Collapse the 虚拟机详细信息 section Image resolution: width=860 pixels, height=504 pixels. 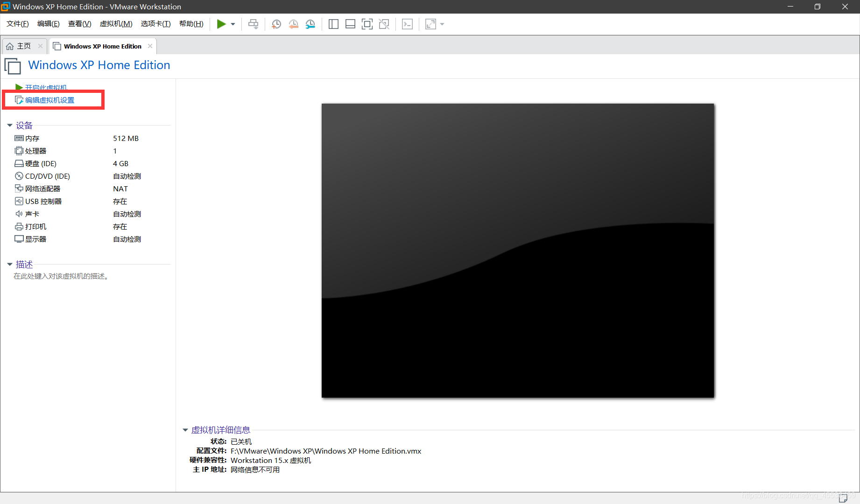[x=185, y=430]
